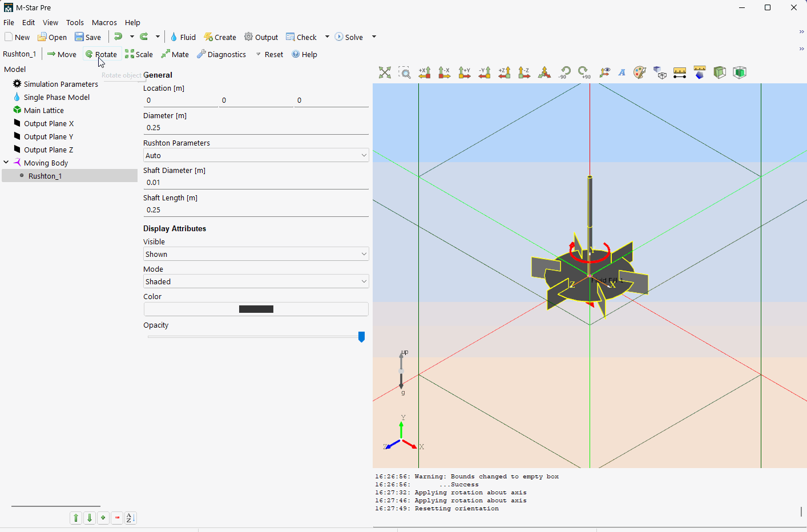Click the Diameter input field

(256, 128)
